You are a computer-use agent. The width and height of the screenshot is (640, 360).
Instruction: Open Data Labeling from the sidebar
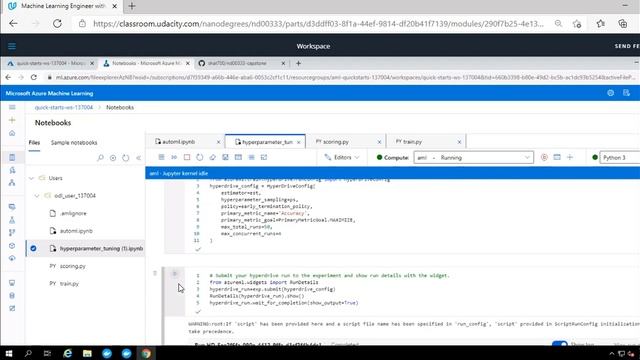tap(12, 308)
